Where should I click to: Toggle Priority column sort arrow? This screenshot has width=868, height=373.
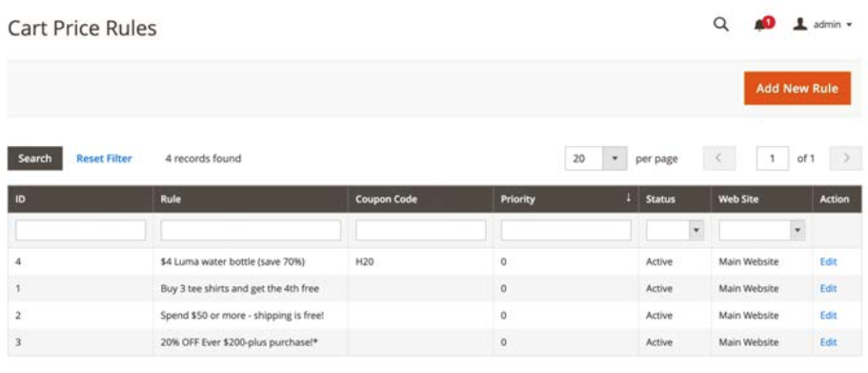tap(628, 198)
